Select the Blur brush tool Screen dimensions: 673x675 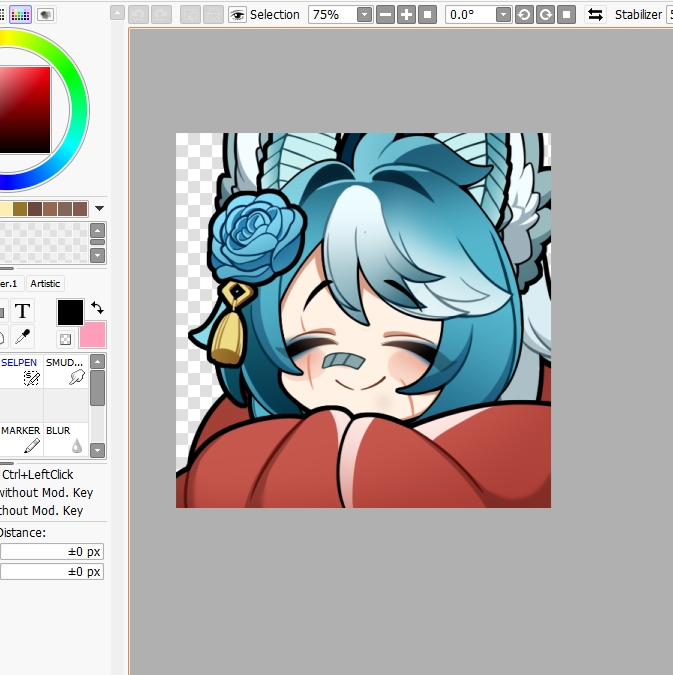(66, 438)
